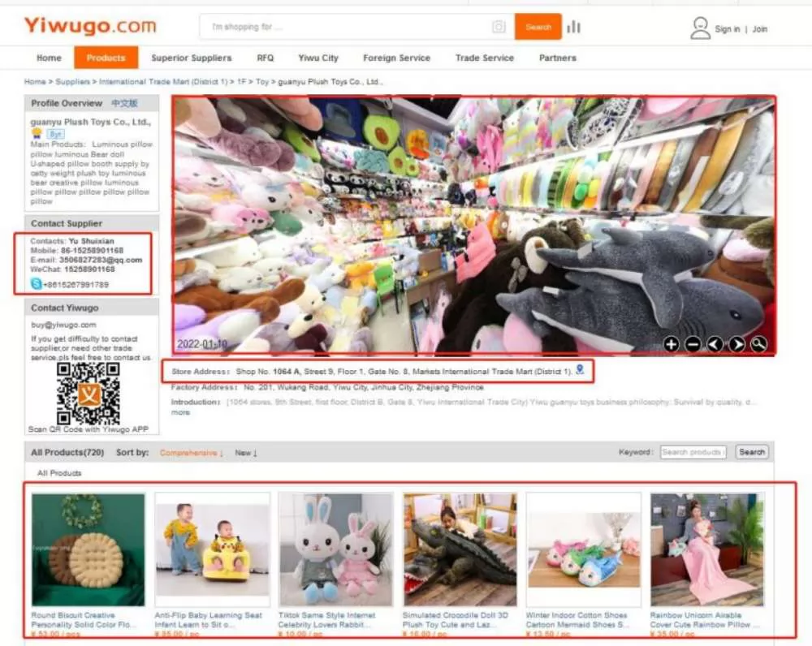Click the "All Products(720)" heading

click(x=67, y=452)
